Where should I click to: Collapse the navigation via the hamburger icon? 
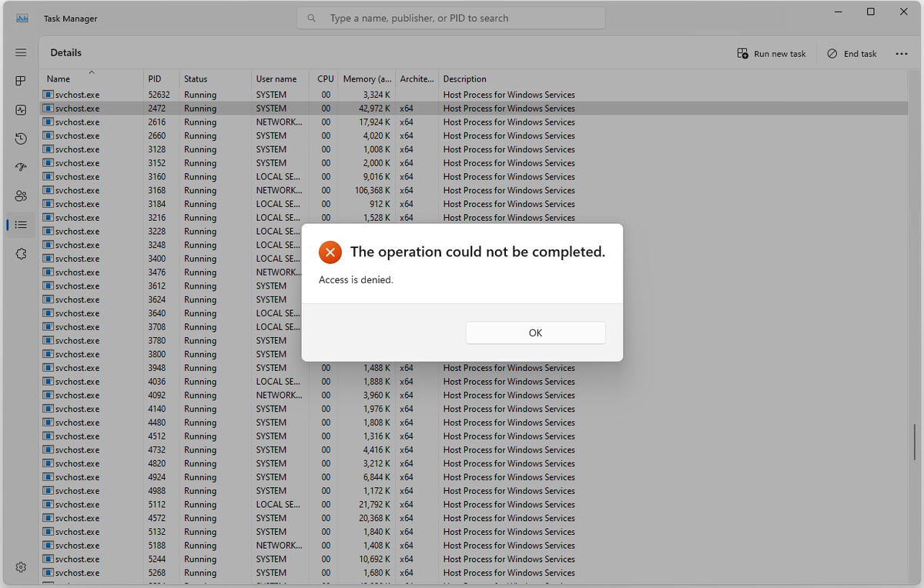21,52
